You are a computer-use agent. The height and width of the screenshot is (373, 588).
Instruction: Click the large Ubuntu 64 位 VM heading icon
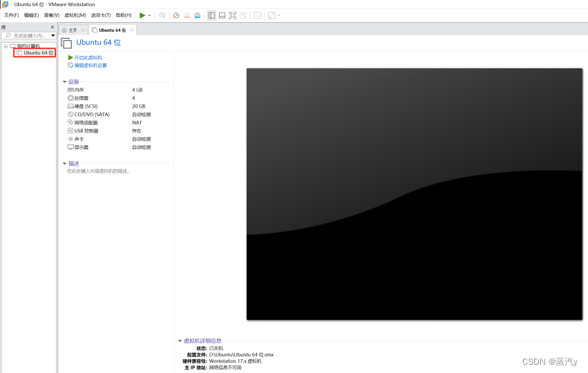point(66,43)
